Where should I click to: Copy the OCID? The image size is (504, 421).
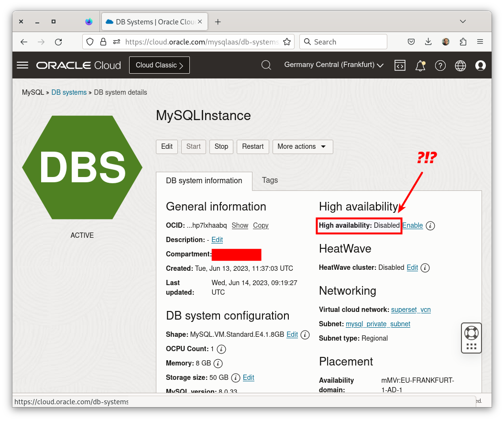coord(261,225)
